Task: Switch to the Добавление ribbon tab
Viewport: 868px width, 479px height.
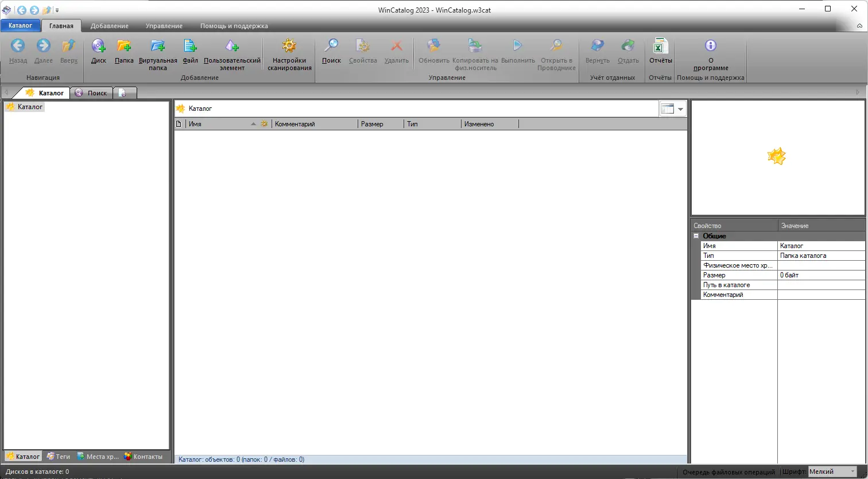Action: click(110, 26)
